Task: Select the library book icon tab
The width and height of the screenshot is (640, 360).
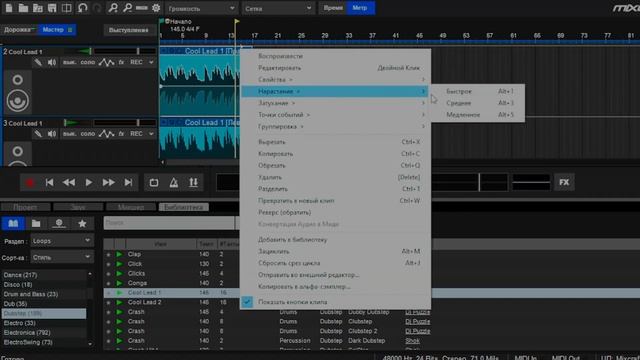Action: 13,223
